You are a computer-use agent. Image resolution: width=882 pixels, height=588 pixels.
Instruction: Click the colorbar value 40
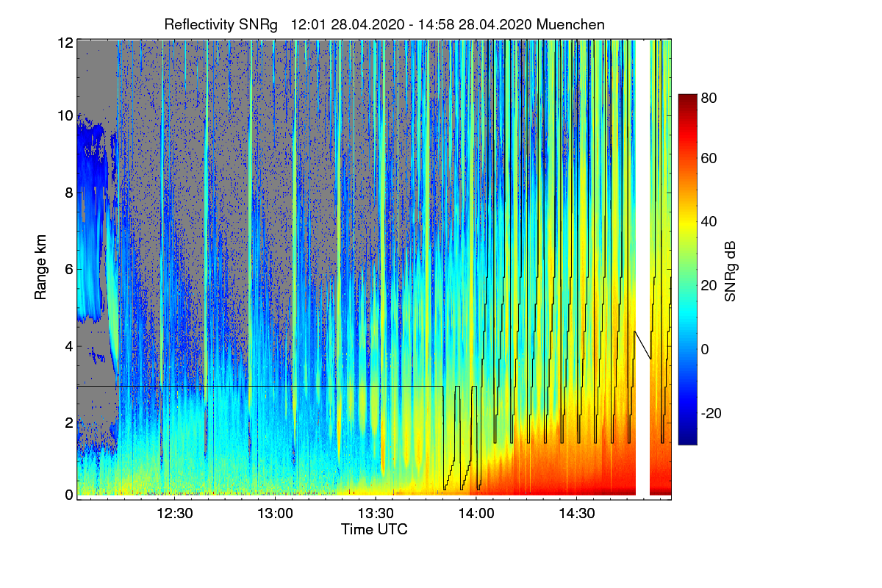(x=708, y=221)
